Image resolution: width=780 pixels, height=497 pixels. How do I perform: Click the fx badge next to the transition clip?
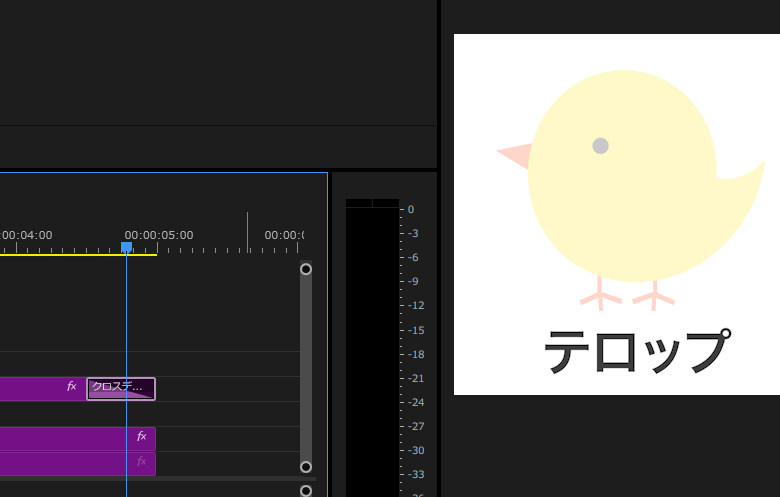[x=72, y=386]
